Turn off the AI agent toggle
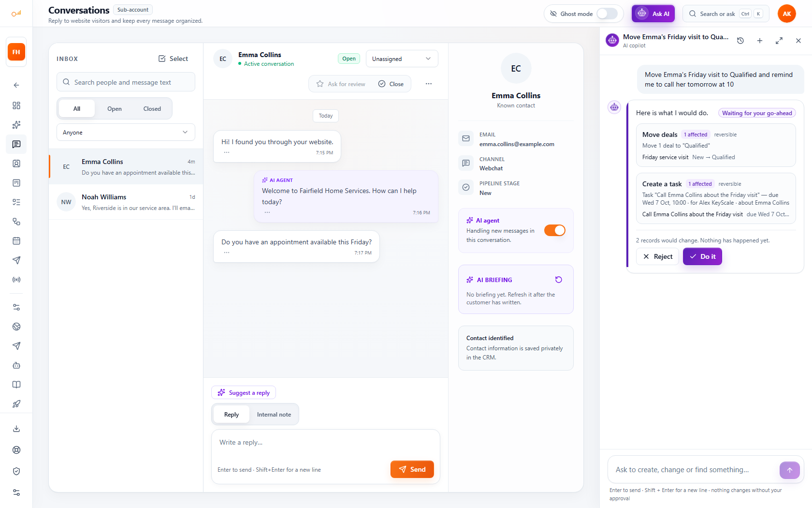This screenshot has width=812, height=508. point(555,230)
